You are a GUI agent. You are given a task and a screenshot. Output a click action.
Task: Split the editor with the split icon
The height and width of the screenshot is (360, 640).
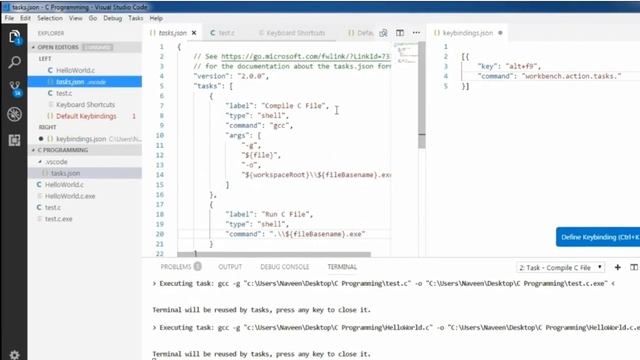pyautogui.click(x=400, y=33)
